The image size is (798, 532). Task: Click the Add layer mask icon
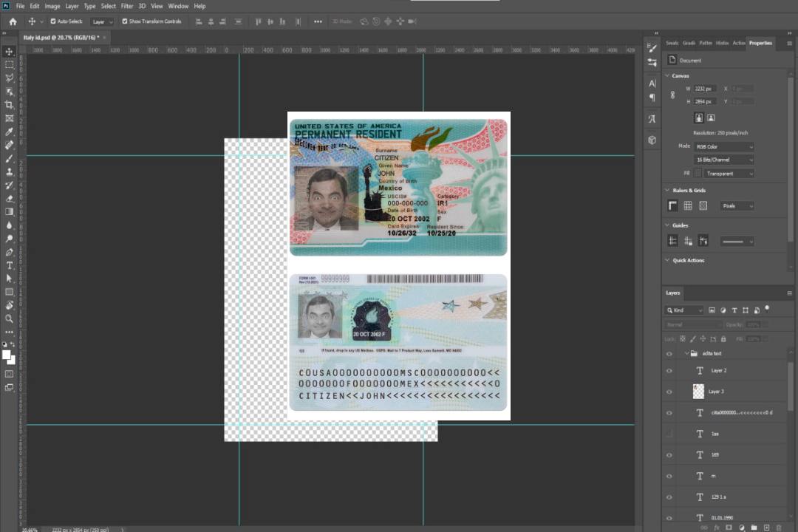click(729, 528)
